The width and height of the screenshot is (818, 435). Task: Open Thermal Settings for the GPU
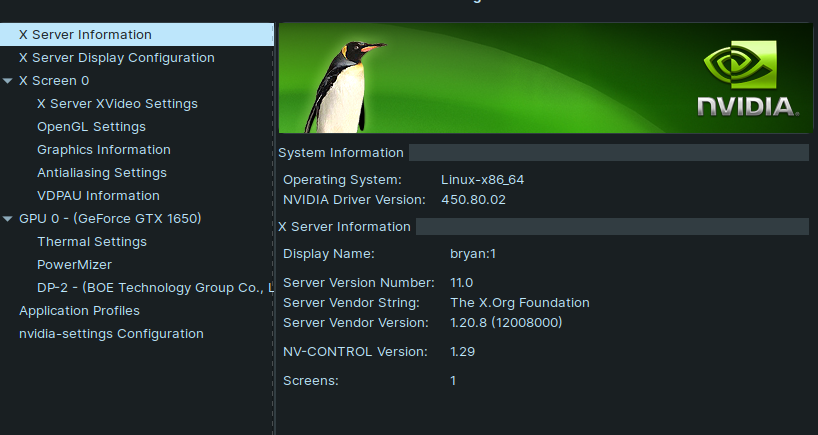pyautogui.click(x=91, y=242)
